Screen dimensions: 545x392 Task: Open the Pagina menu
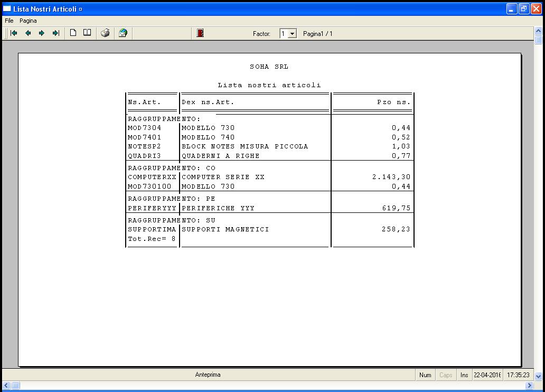(x=28, y=21)
